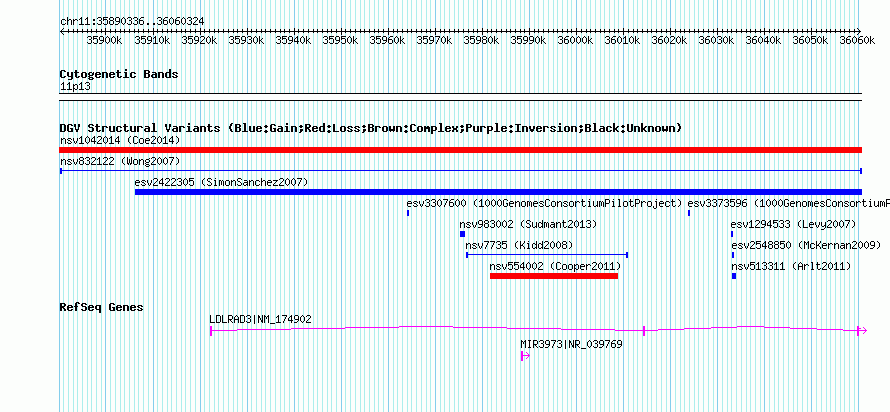This screenshot has height=412, width=890.
Task: Open the nsv983002 (Sudmant2013) label
Action: (x=528, y=224)
